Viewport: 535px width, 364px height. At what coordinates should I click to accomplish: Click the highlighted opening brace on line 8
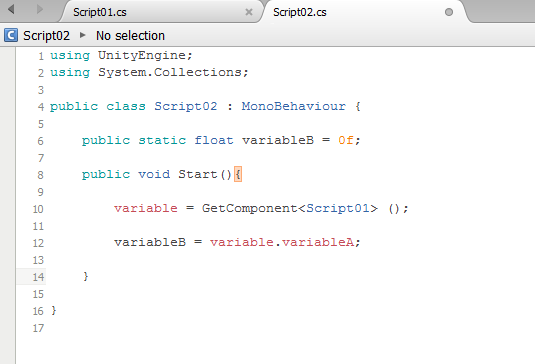tap(238, 175)
